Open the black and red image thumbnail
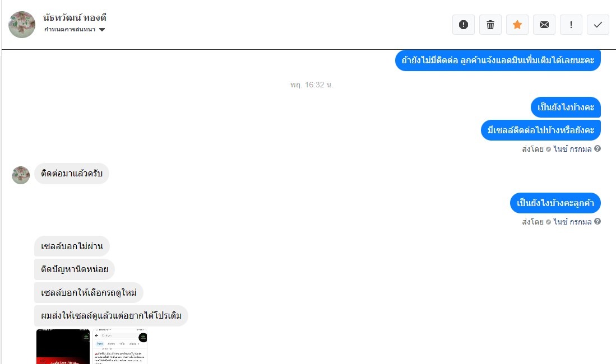The height and width of the screenshot is (364, 616). pyautogui.click(x=63, y=346)
